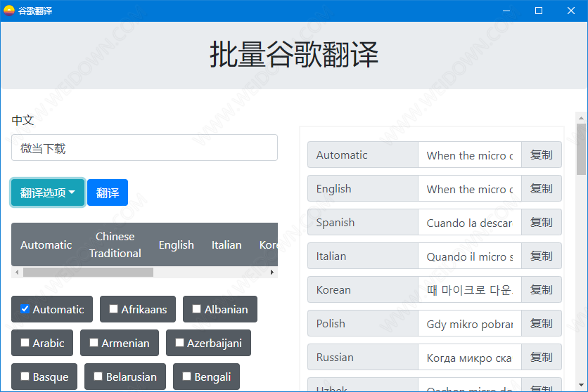Image resolution: width=588 pixels, height=392 pixels.
Task: Click the language table horizontal scrollbar thumb
Action: pos(88,272)
